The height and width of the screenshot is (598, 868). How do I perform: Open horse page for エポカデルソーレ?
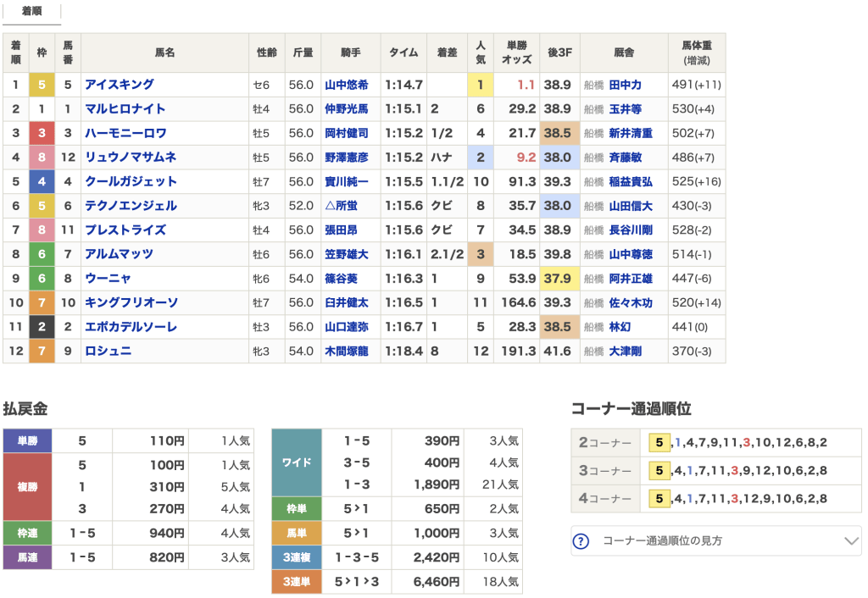tap(131, 327)
